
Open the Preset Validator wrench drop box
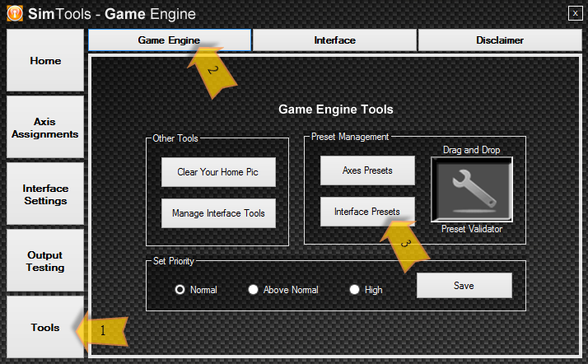pos(472,189)
